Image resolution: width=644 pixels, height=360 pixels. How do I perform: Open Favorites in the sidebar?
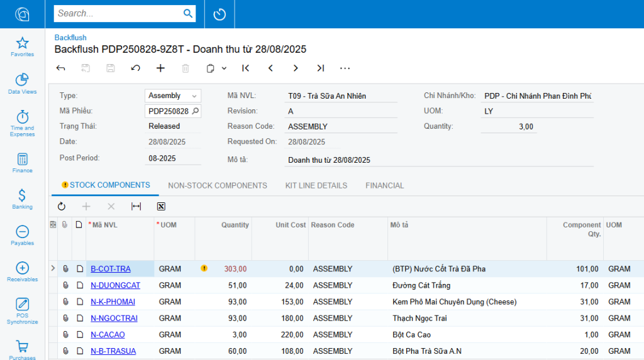(x=22, y=46)
